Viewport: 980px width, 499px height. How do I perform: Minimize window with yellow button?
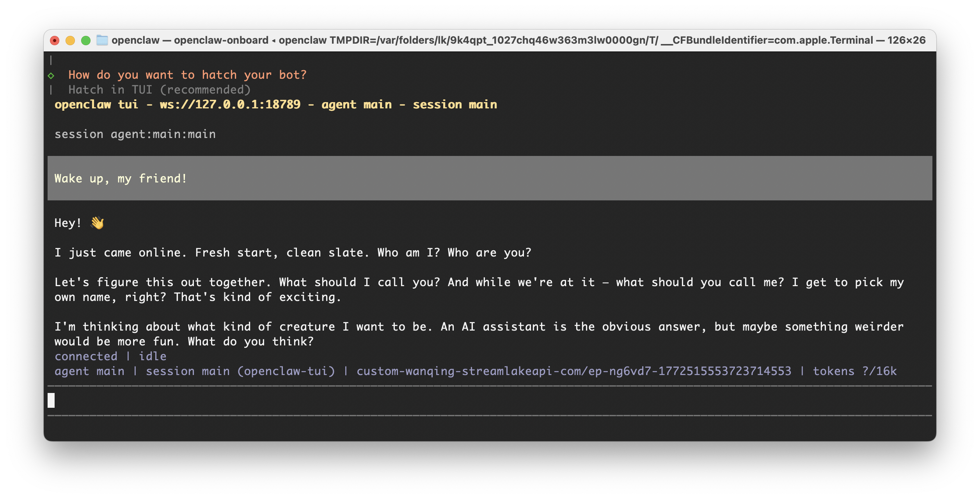(70, 41)
